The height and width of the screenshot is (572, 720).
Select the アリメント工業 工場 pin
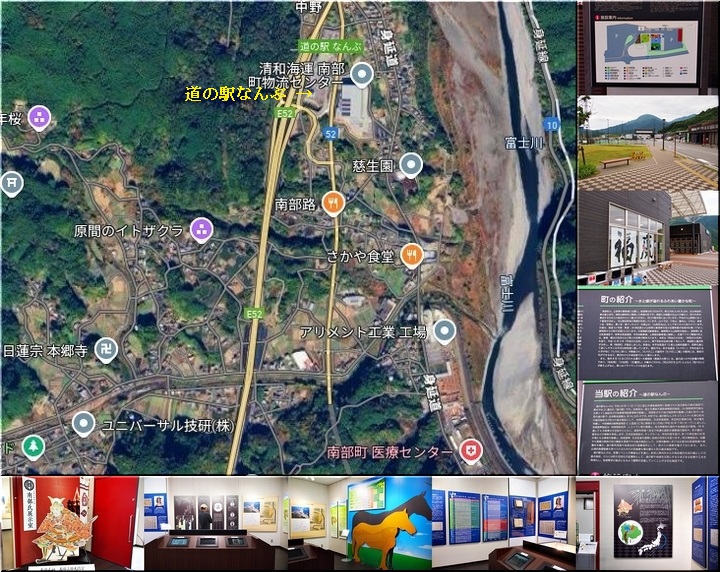tap(444, 331)
